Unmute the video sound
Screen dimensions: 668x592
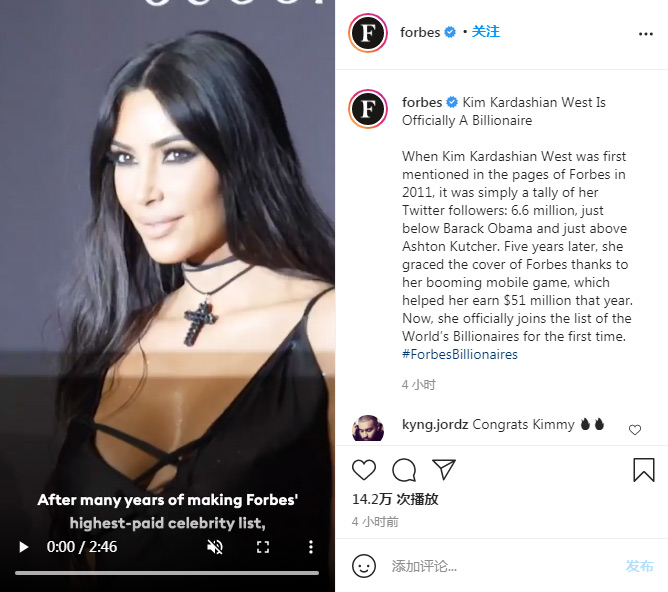[x=215, y=547]
